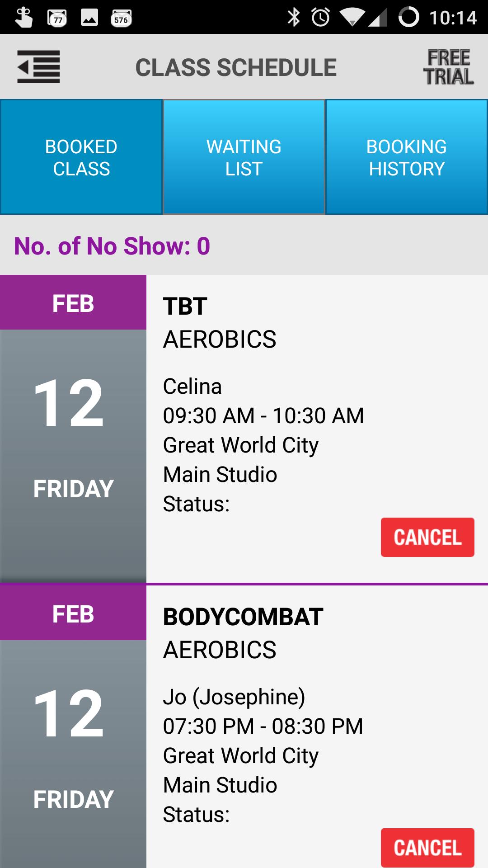The height and width of the screenshot is (868, 488).
Task: Select the BODYCOMBAT class title
Action: (243, 617)
